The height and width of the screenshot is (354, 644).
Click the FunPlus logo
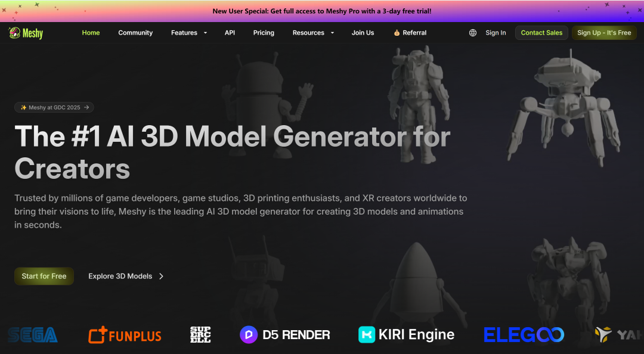pos(125,335)
